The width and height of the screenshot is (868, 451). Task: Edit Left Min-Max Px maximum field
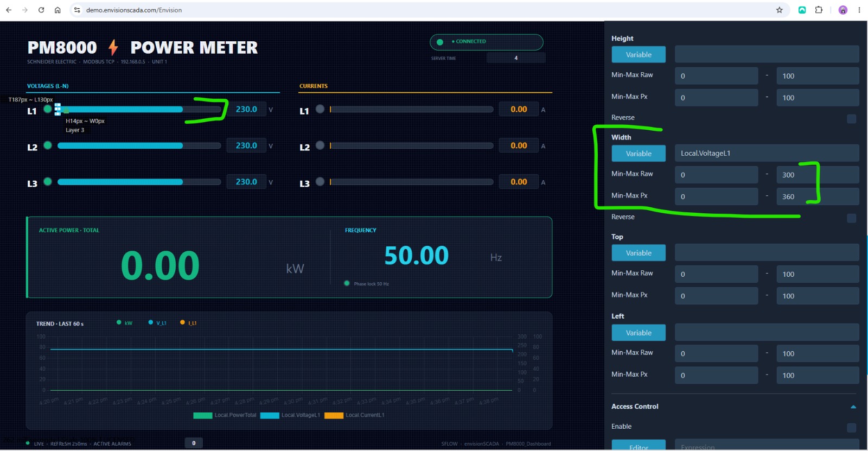click(x=818, y=375)
